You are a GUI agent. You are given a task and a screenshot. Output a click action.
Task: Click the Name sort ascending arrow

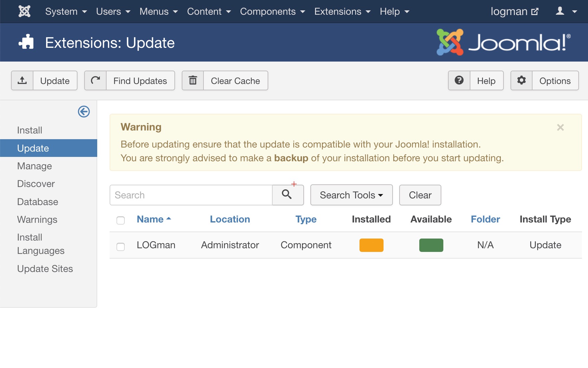(169, 218)
